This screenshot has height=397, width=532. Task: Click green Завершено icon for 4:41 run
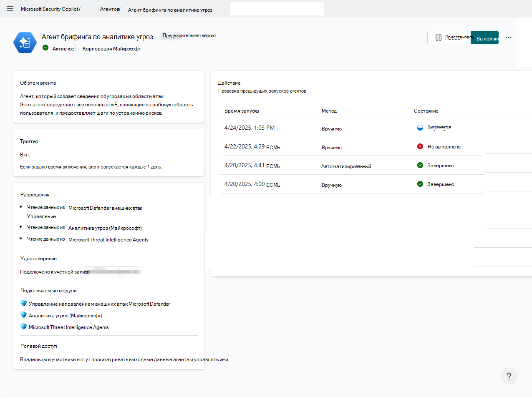click(420, 166)
